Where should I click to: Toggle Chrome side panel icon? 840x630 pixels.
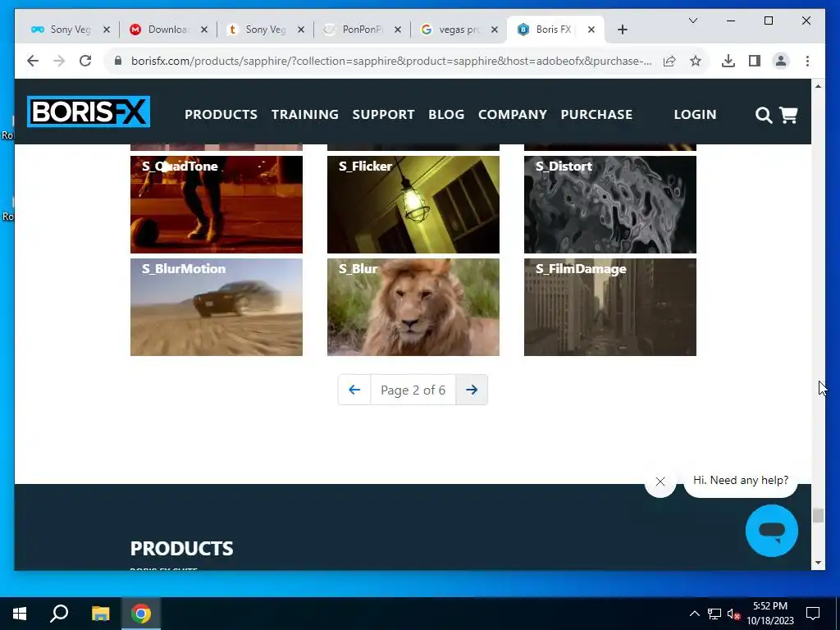(x=755, y=61)
